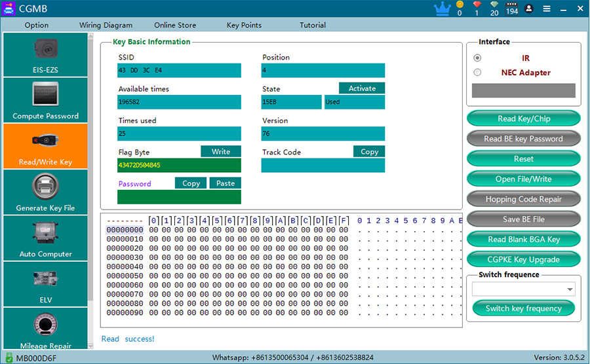Open the Online Store menu
Screen dimensions: 590x364
(175, 26)
